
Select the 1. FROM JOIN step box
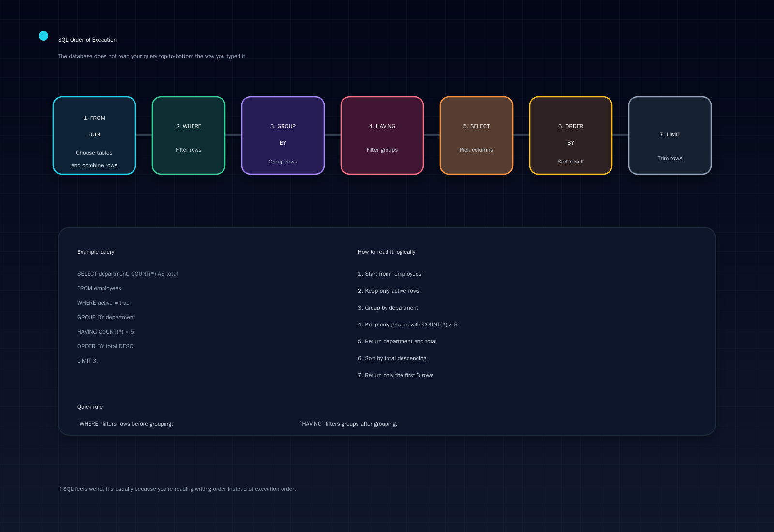[x=94, y=135]
